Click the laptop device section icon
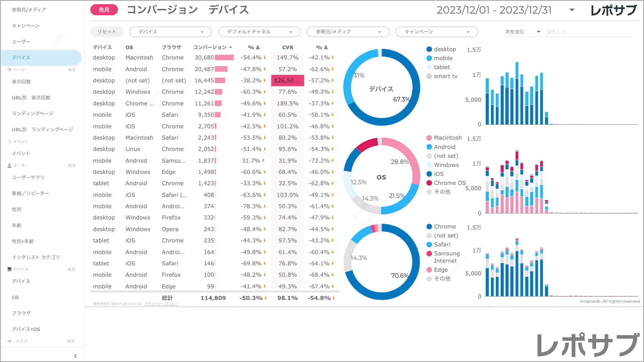The height and width of the screenshot is (362, 644). (9, 269)
